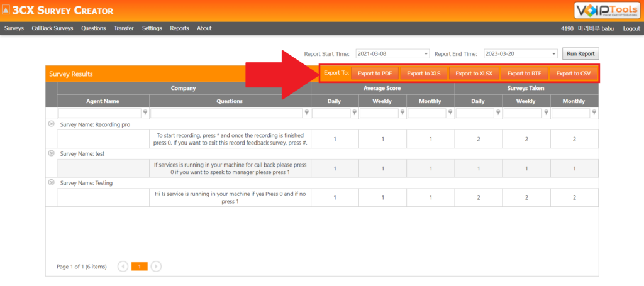Collapse the Survey Name: Recording pro group
This screenshot has height=286, width=644.
point(51,124)
